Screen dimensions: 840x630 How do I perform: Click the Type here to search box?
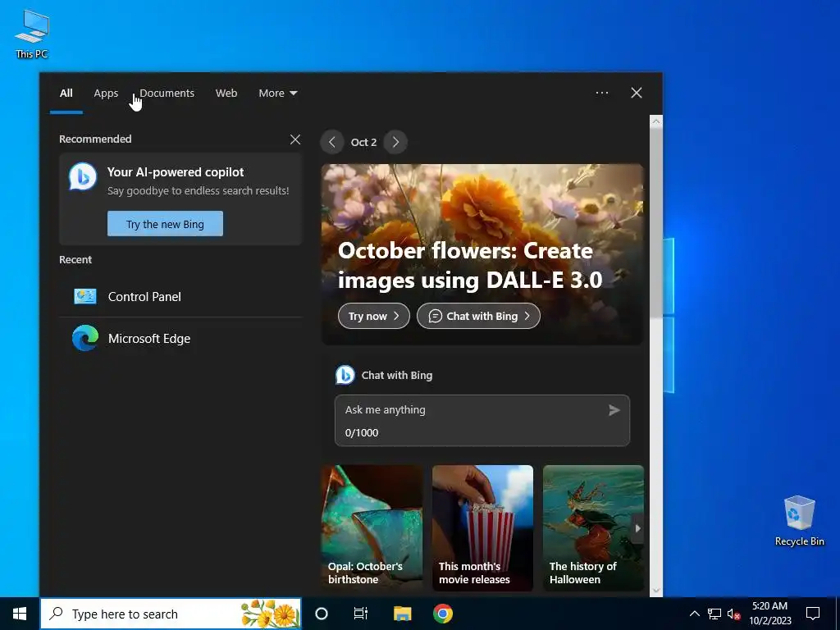(x=171, y=614)
